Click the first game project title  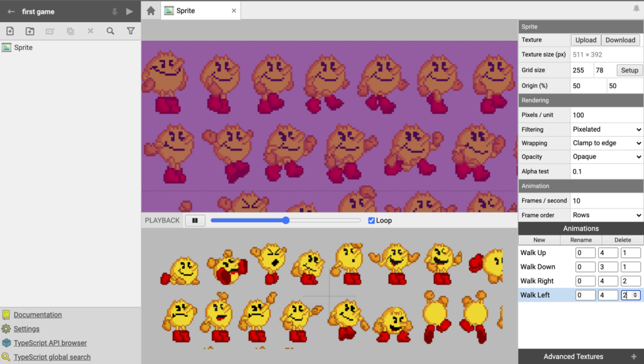(x=38, y=11)
